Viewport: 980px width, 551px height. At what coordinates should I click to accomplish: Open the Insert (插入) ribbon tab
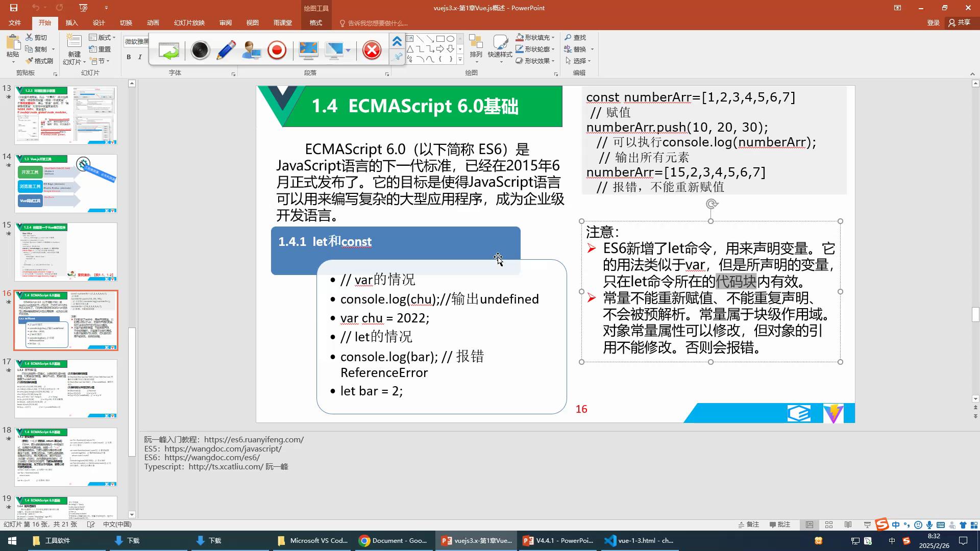[x=71, y=23]
